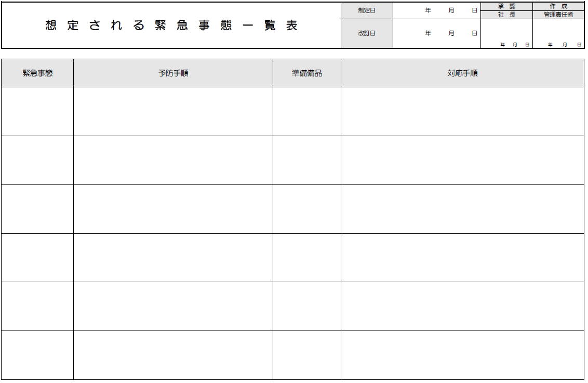Click the last row cell under 対応手順
The width and height of the screenshot is (588, 383).
(462, 355)
